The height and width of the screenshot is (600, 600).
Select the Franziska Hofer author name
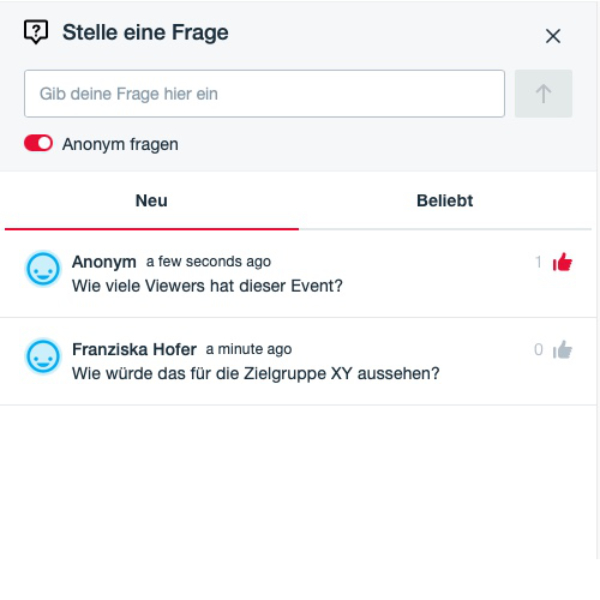[134, 350]
